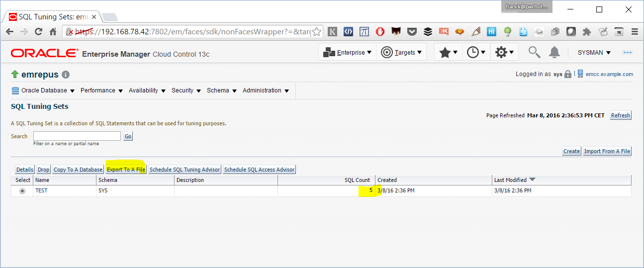This screenshot has width=644, height=268.
Task: Click the green up-arrow status icon
Action: pos(15,75)
